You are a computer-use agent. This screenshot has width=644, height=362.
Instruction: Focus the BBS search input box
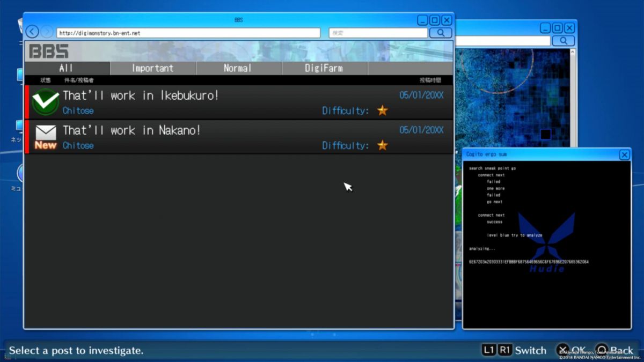pos(378,33)
